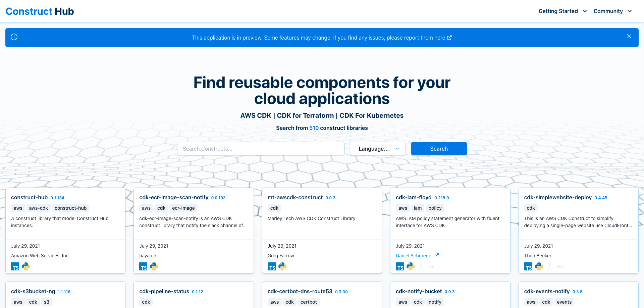Click author name 'Amazon Web Services, Inc.'

[x=40, y=256]
